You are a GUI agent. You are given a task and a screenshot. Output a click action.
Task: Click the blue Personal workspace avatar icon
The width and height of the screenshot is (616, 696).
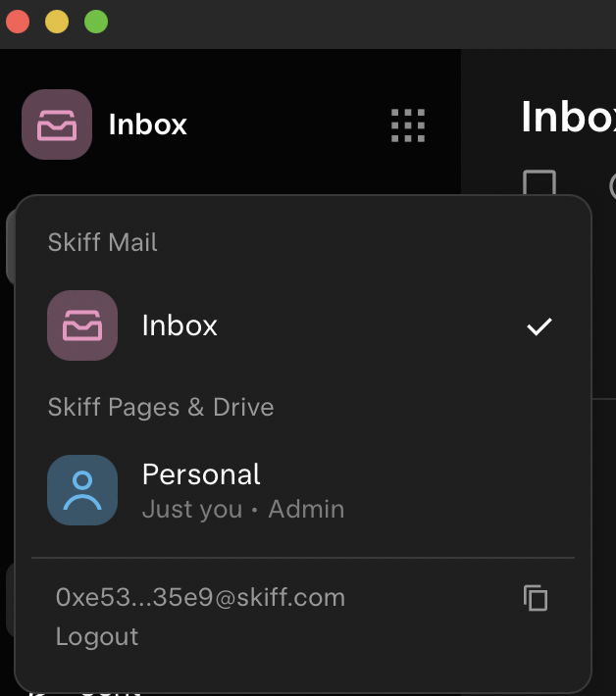click(82, 490)
